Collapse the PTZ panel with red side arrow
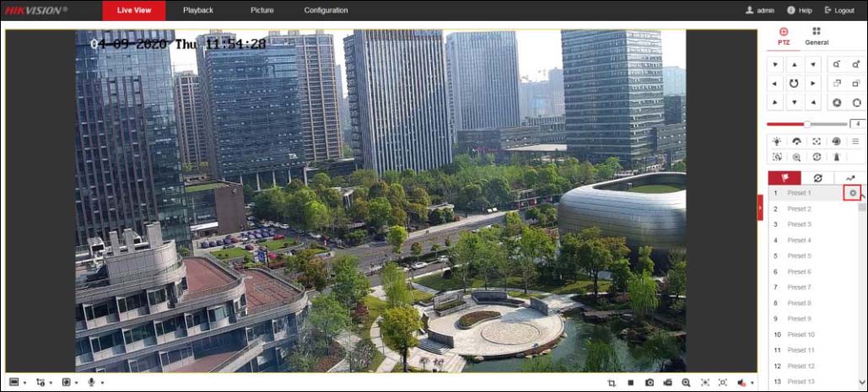 760,207
